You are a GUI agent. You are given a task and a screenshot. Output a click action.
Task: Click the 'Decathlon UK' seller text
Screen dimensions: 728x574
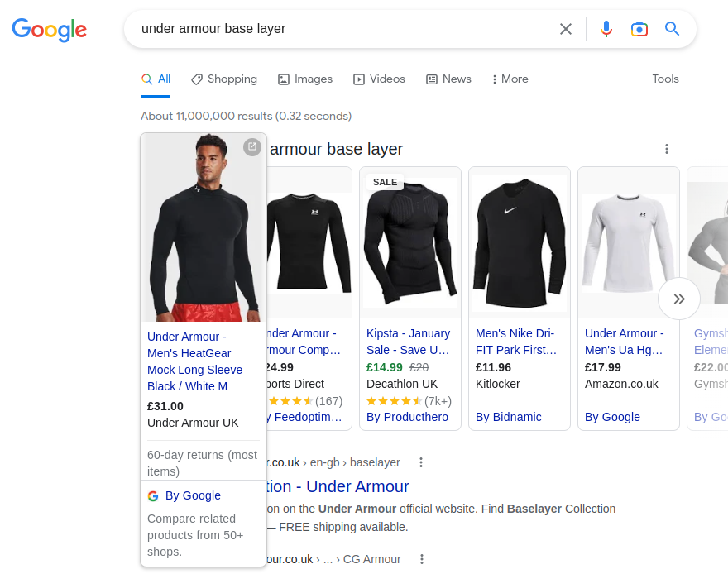click(x=402, y=385)
